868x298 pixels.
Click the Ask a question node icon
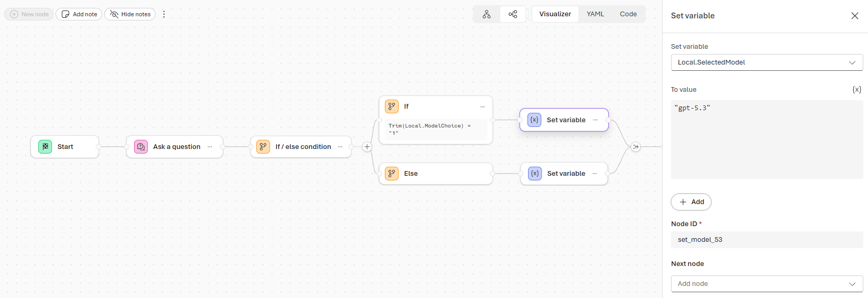tap(141, 147)
